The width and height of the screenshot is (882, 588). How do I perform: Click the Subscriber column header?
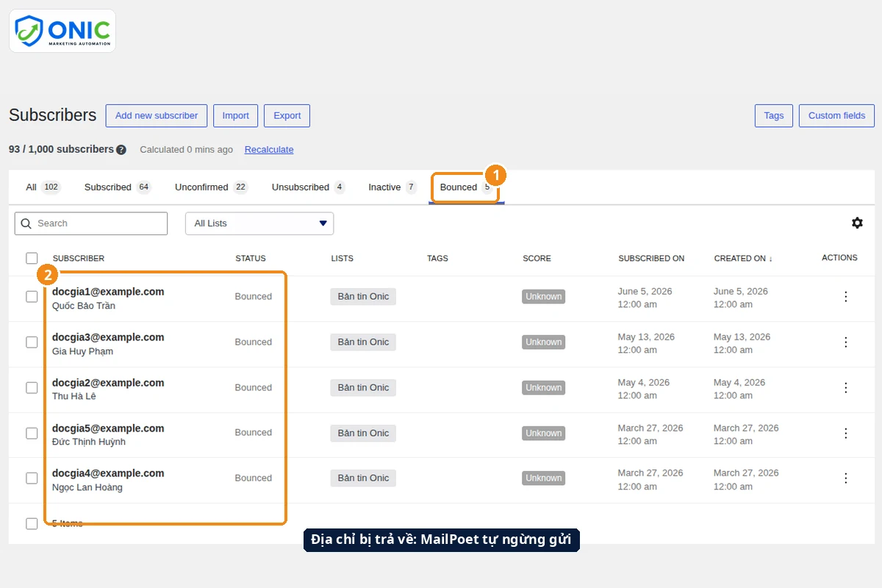coord(79,259)
